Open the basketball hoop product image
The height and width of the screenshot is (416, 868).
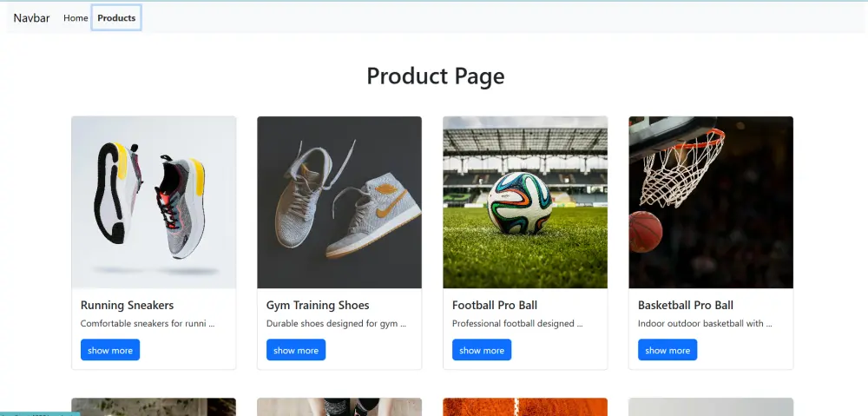[711, 202]
